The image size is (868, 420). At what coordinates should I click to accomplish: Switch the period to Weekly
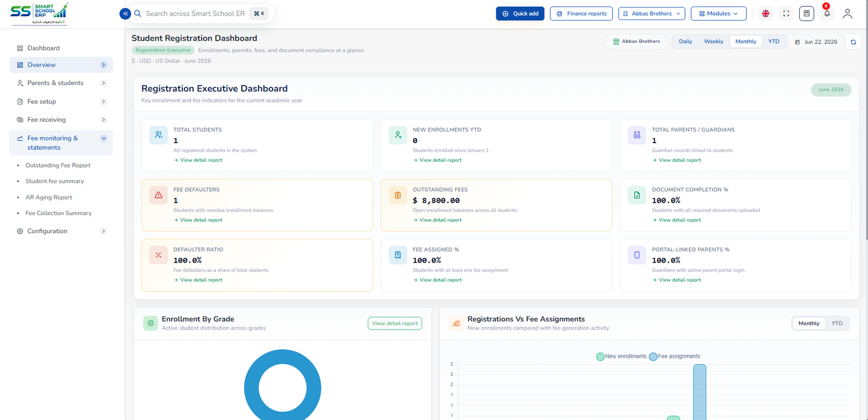coord(713,42)
